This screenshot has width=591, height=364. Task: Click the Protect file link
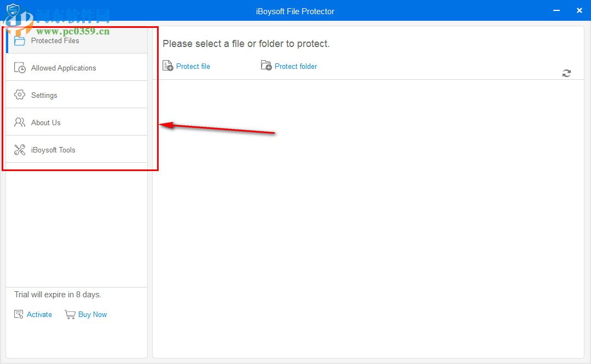[x=193, y=66]
